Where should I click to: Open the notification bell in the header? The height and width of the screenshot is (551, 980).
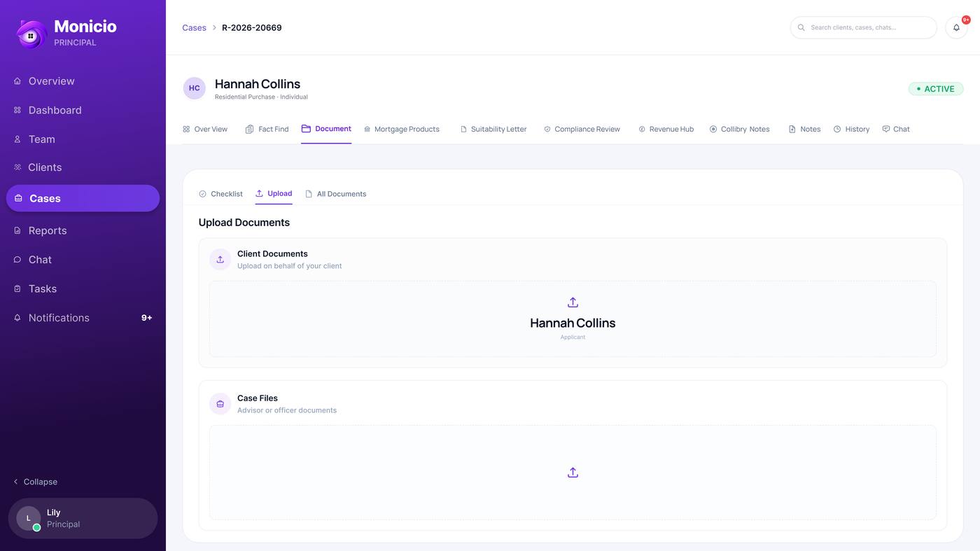pos(956,27)
